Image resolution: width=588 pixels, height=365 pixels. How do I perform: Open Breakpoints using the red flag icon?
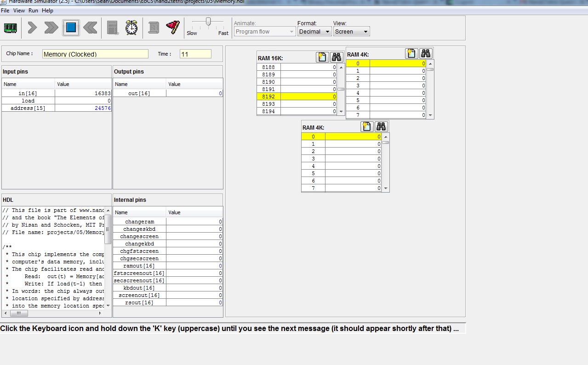[173, 27]
